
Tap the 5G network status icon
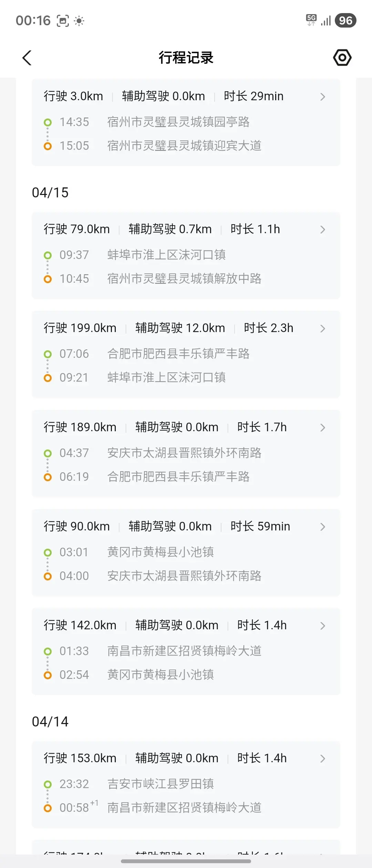click(311, 20)
